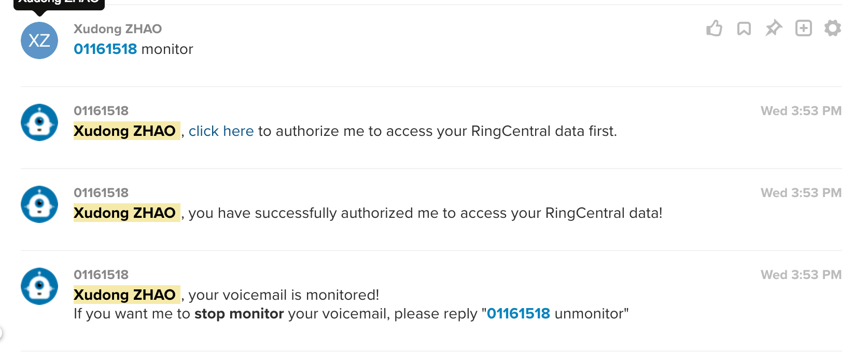Click bot avatar beside voicemail monitored message
The image size is (868, 362).
(x=39, y=286)
